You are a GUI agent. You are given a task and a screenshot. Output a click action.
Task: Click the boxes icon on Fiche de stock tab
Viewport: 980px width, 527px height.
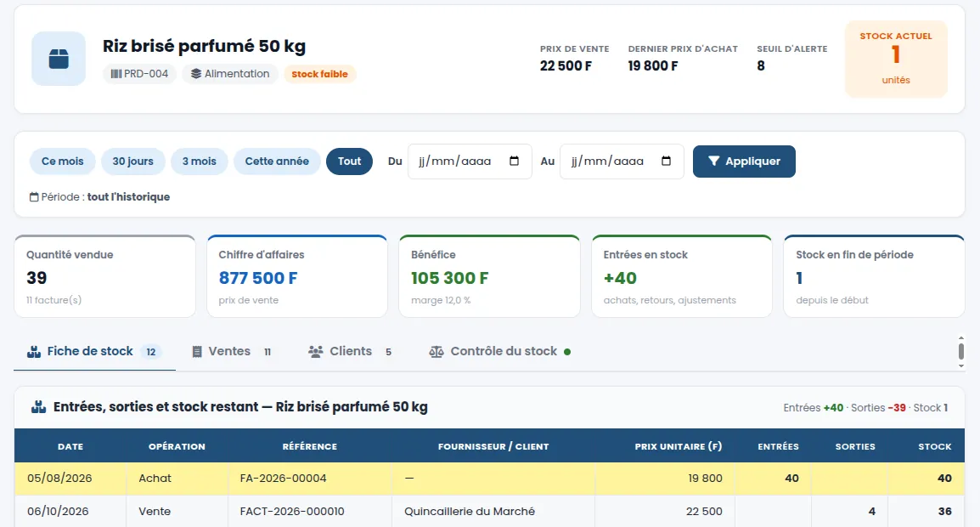tap(34, 352)
